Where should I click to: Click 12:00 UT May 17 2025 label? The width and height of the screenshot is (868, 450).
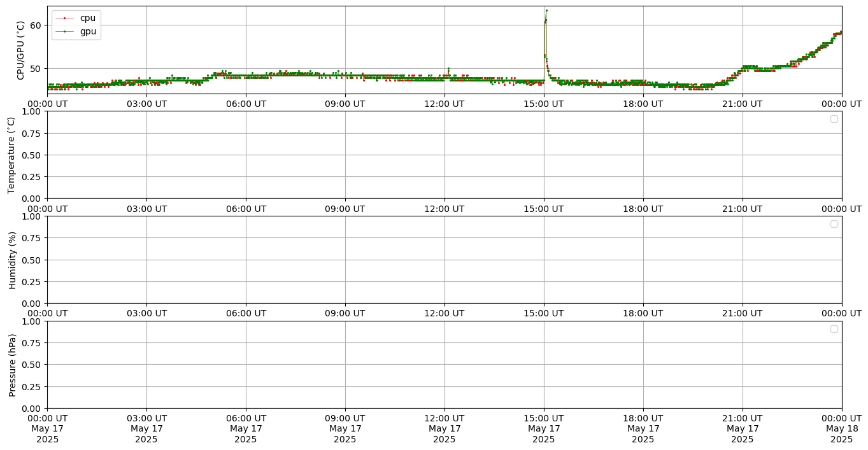click(445, 428)
